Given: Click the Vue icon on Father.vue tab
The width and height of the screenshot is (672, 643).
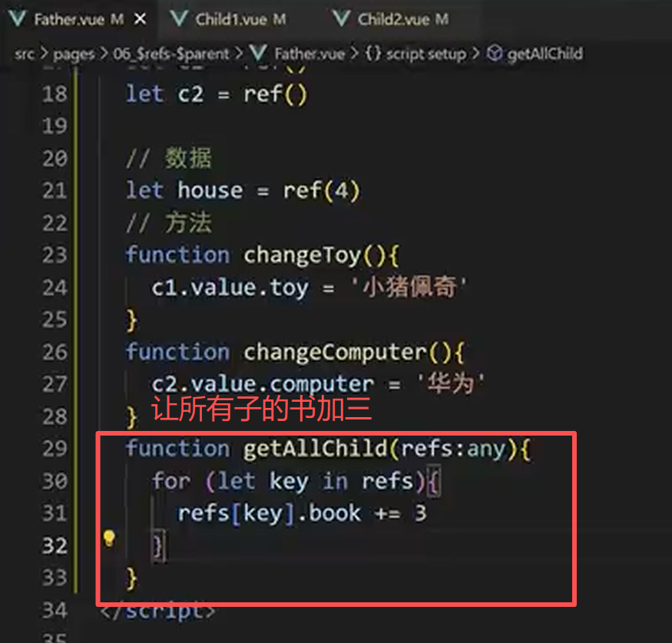Looking at the screenshot, I should [17, 17].
